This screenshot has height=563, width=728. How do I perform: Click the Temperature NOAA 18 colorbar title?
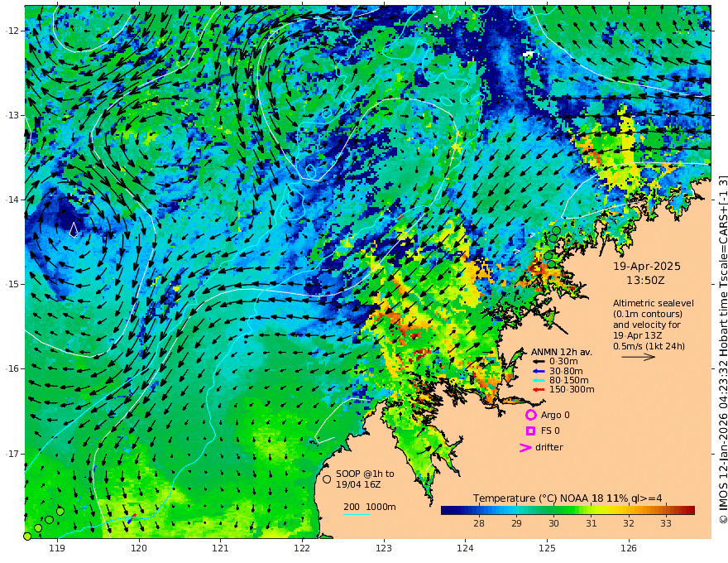click(568, 498)
